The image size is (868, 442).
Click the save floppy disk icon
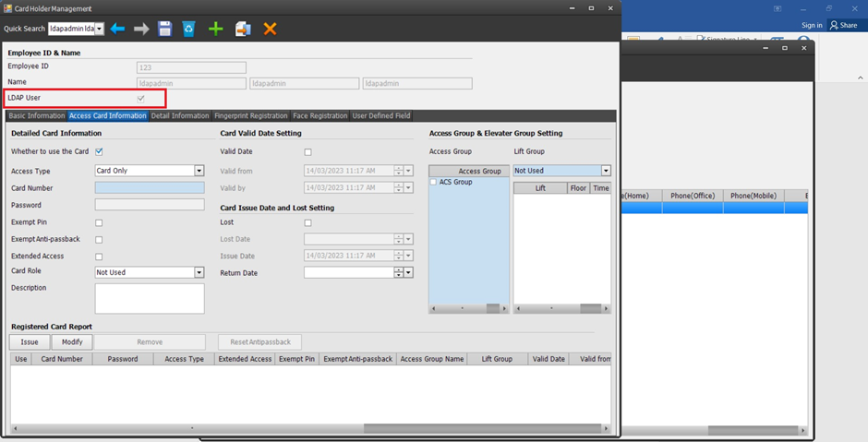pos(165,30)
